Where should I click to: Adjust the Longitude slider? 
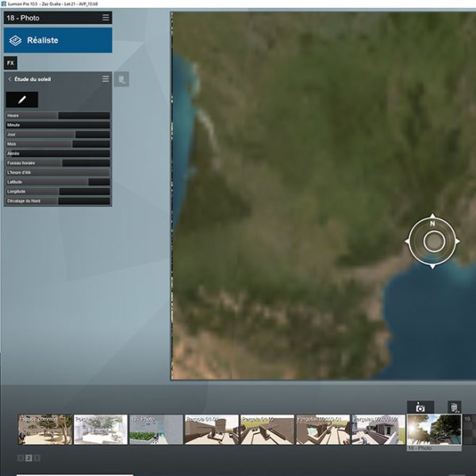[x=58, y=191]
